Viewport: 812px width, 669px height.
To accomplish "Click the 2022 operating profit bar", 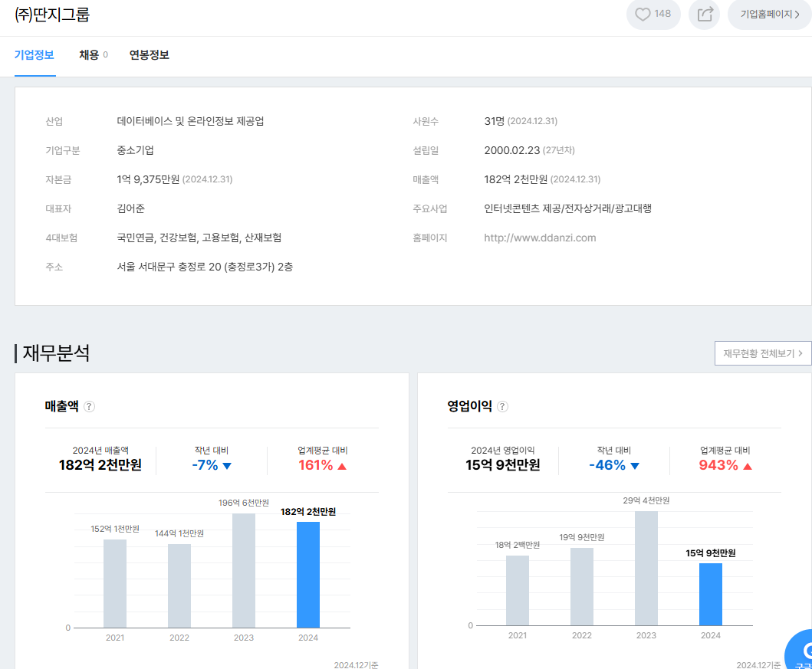I will point(582,586).
